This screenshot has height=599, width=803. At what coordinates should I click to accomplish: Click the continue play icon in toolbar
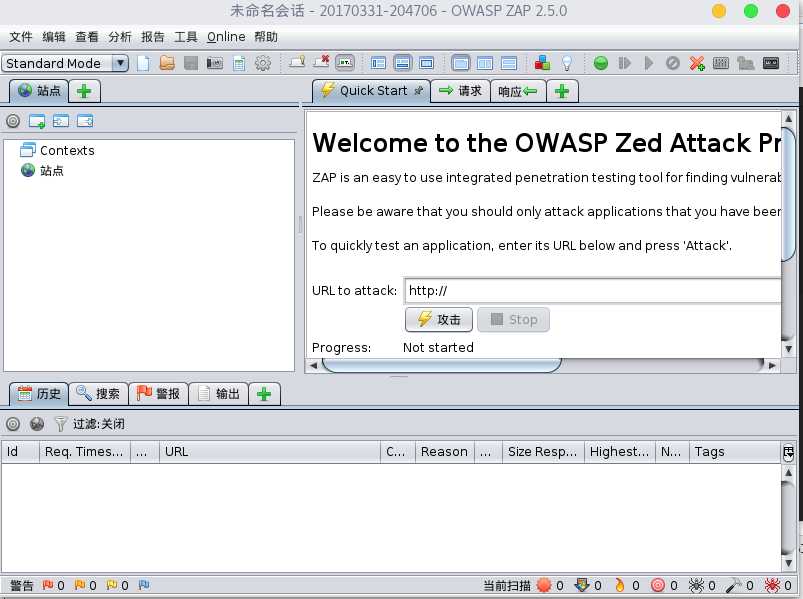(x=649, y=63)
